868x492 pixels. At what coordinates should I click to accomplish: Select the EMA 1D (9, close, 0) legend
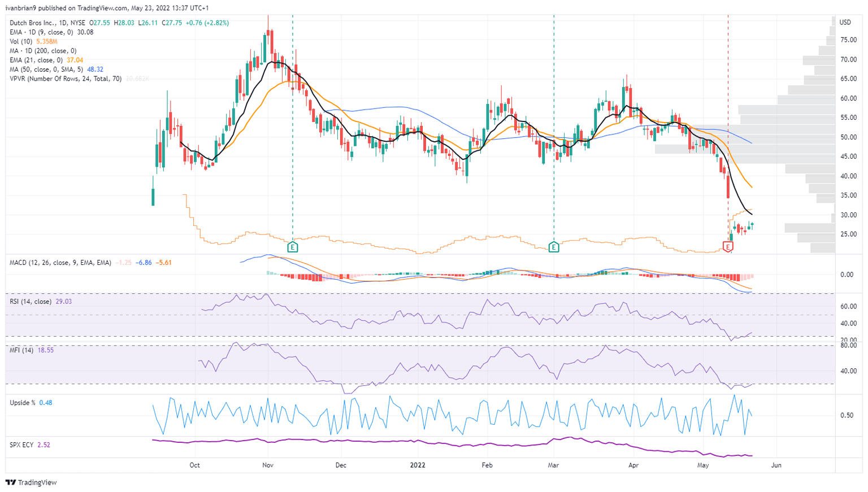42,32
